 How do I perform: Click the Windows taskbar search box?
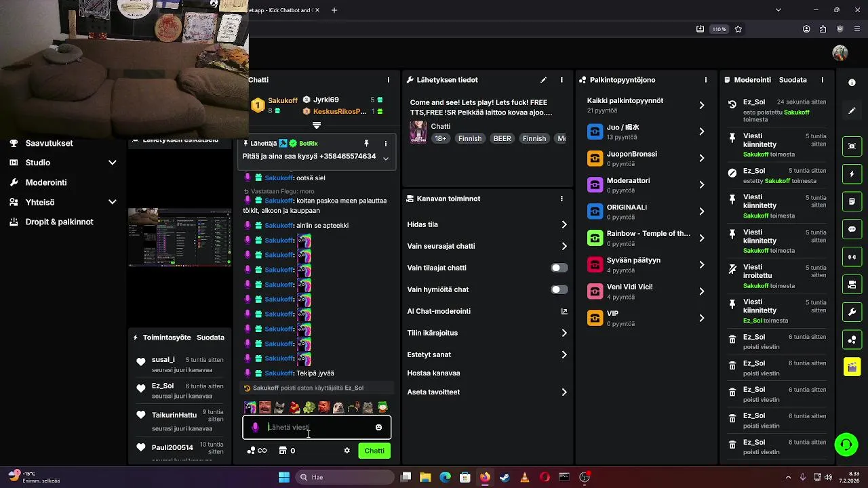coord(344,477)
